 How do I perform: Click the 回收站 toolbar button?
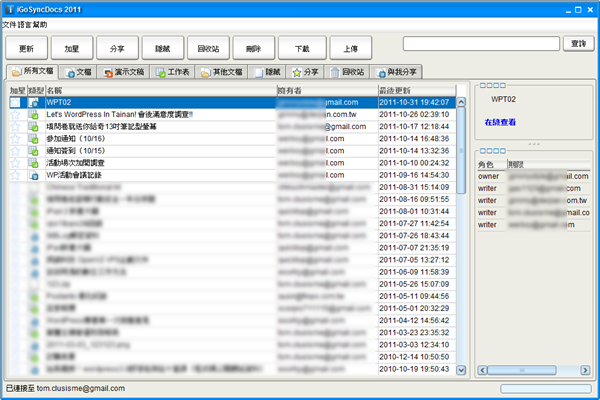(x=208, y=48)
